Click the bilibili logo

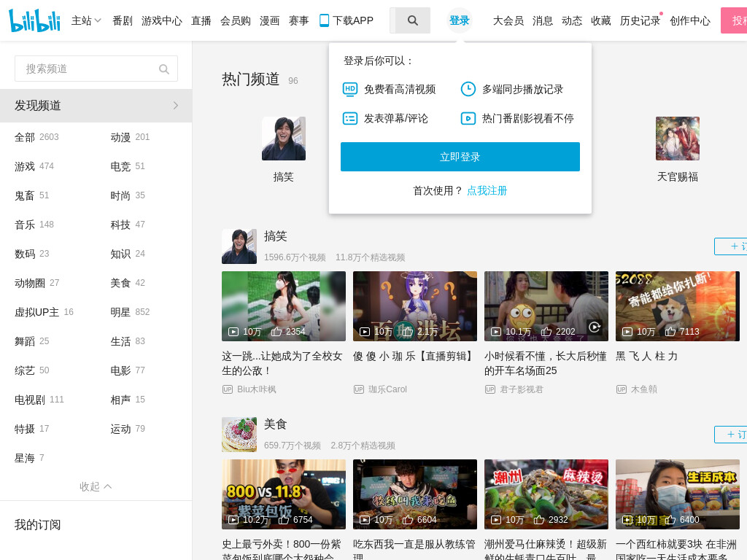pos(35,20)
